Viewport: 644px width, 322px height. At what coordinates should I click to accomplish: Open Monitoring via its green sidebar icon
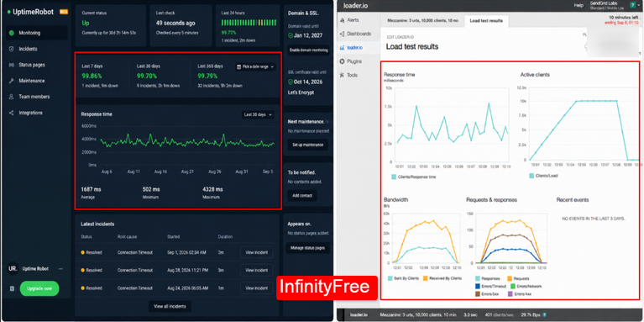coord(12,33)
